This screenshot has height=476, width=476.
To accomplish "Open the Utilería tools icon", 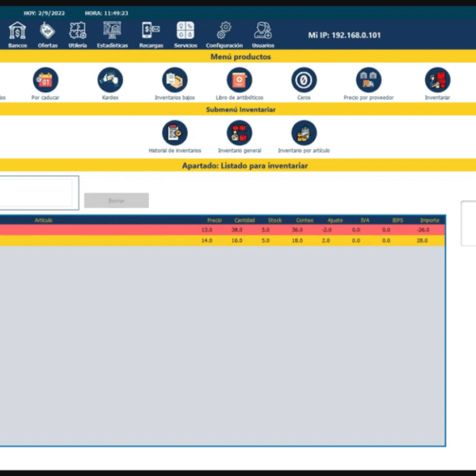I will click(x=78, y=31).
